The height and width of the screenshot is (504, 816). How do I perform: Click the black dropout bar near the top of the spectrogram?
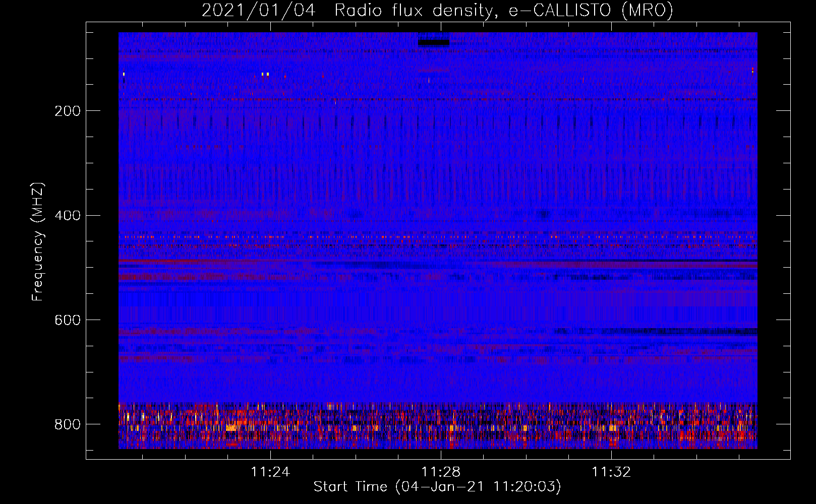coord(434,43)
